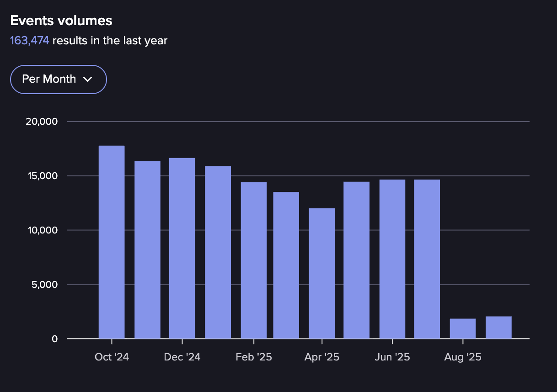The height and width of the screenshot is (392, 557).
Task: Click the May '25 bar
Action: (x=357, y=260)
